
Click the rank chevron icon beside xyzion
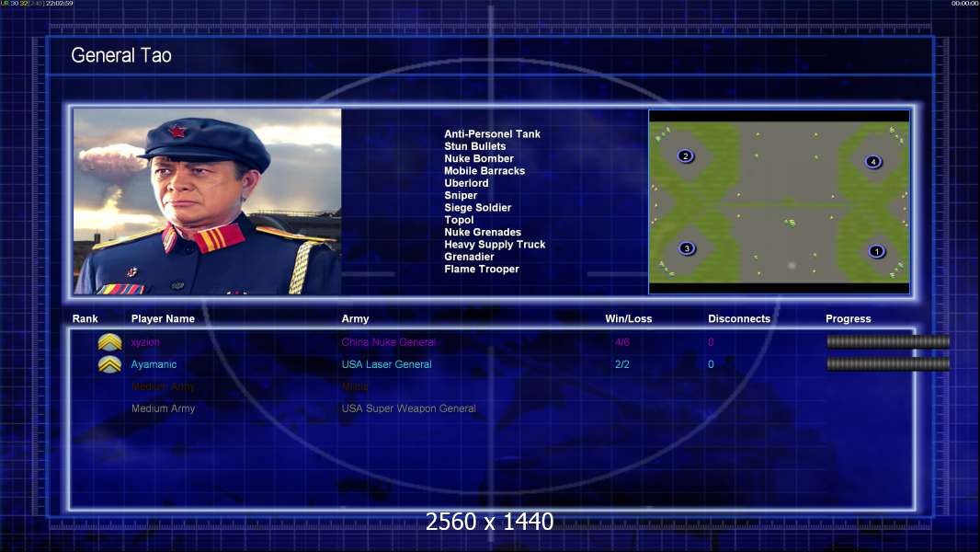coord(110,342)
